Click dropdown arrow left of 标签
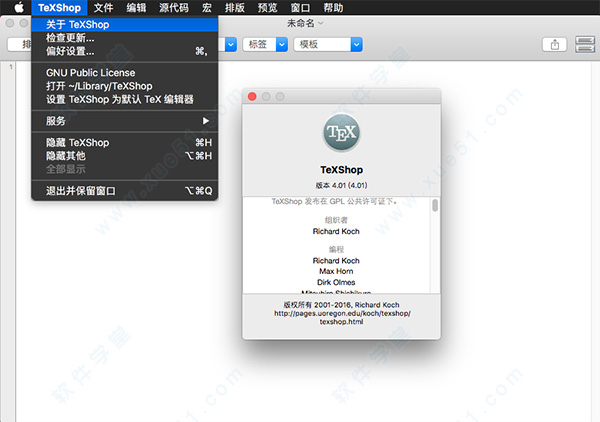The height and width of the screenshot is (422, 600). coord(231,44)
